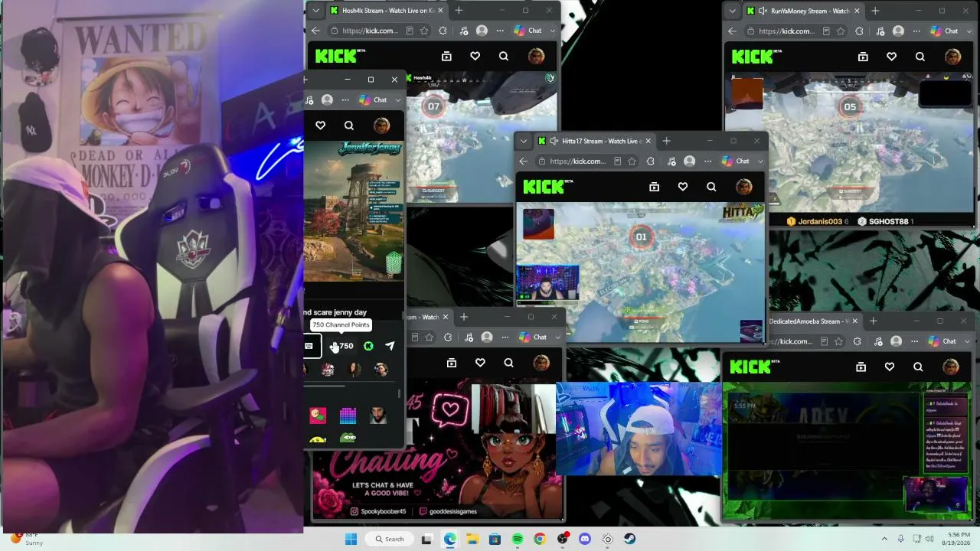Go back in the Hitta17 browser window

coord(524,161)
